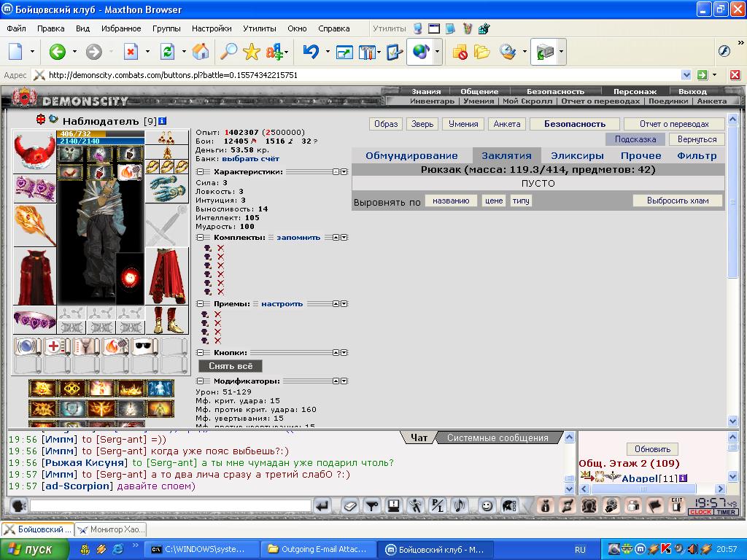Click the earrings equipment slot
The image size is (747, 560).
pos(167,138)
